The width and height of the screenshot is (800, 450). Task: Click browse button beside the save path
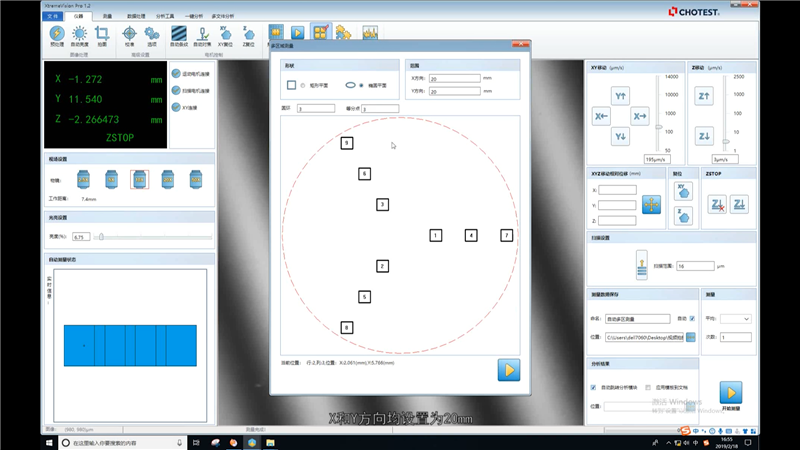[689, 337]
